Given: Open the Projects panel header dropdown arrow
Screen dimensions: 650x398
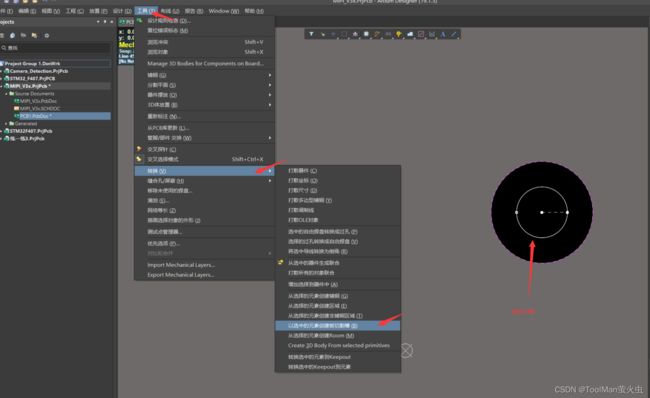Looking at the screenshot, I should pyautogui.click(x=98, y=22).
